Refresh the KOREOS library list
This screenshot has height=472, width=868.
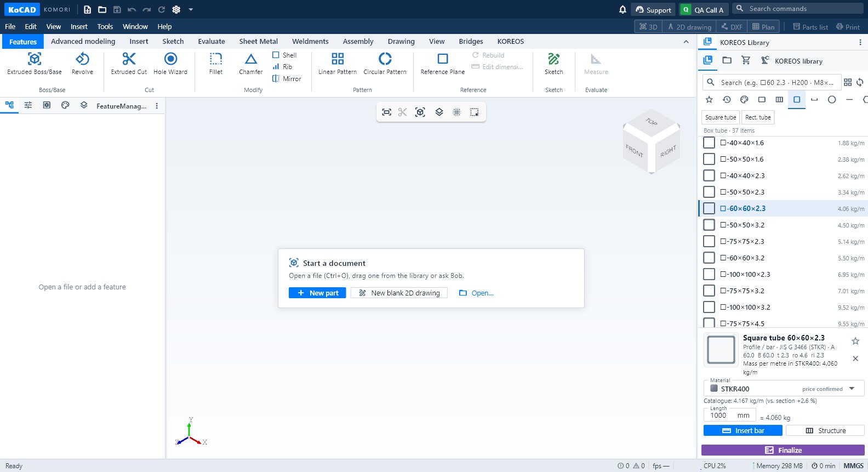pyautogui.click(x=860, y=82)
